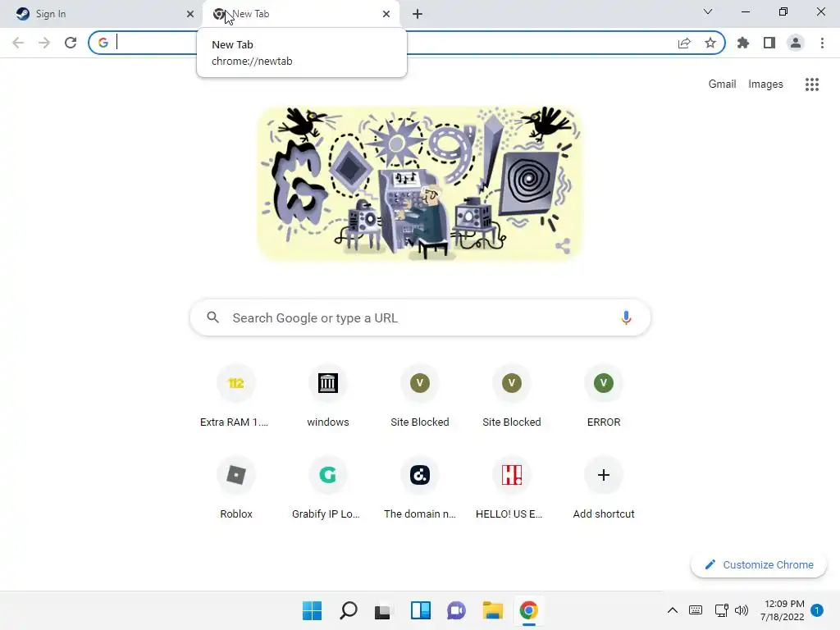Click the Chrome taskbar icon
Screen dimensions: 840x630
click(x=529, y=610)
